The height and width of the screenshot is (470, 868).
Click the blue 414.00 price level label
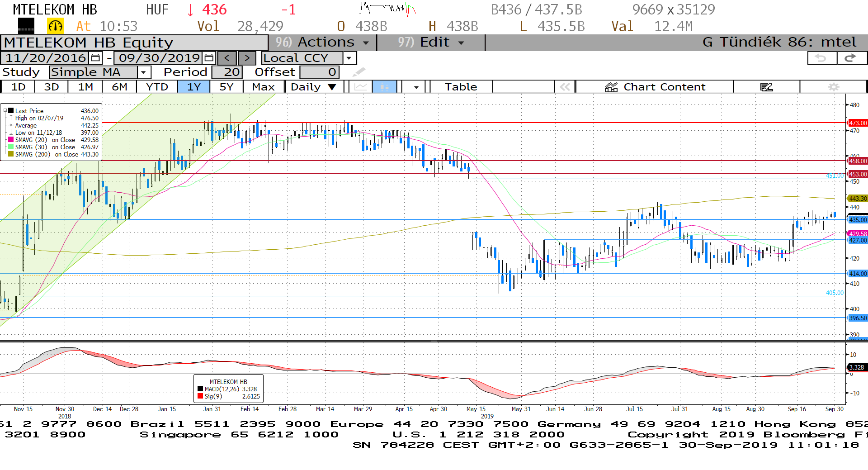tap(857, 273)
